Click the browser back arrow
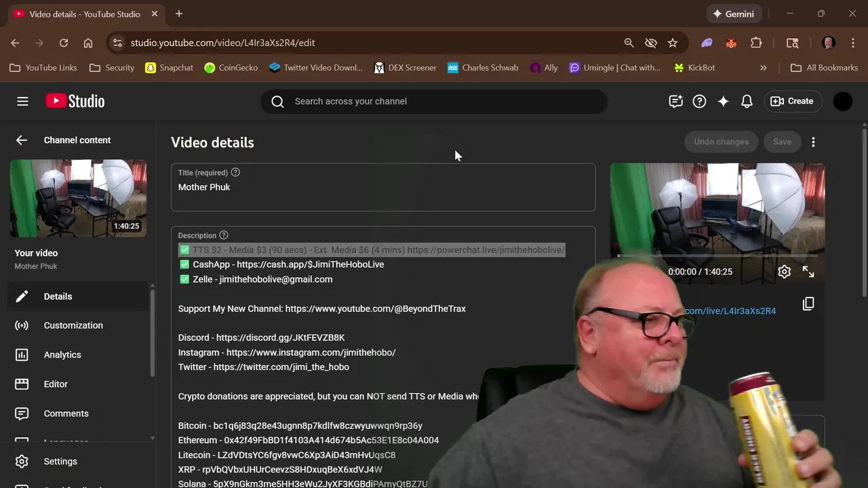 [15, 43]
